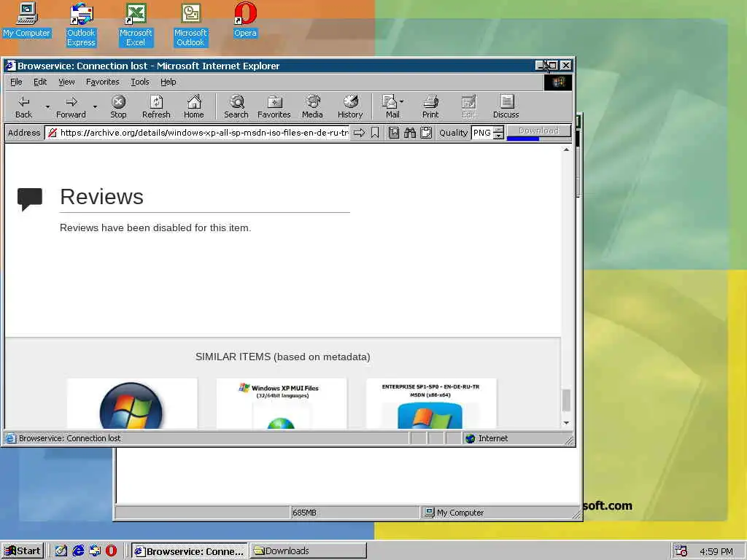Click the Reviews speech bubble icon
The image size is (747, 560).
pos(29,200)
